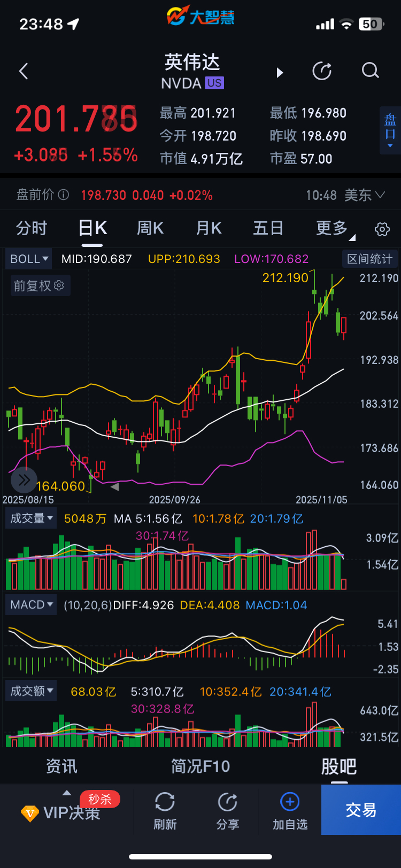Open the 盘口 side panel
Image resolution: width=401 pixels, height=868 pixels.
point(390,130)
